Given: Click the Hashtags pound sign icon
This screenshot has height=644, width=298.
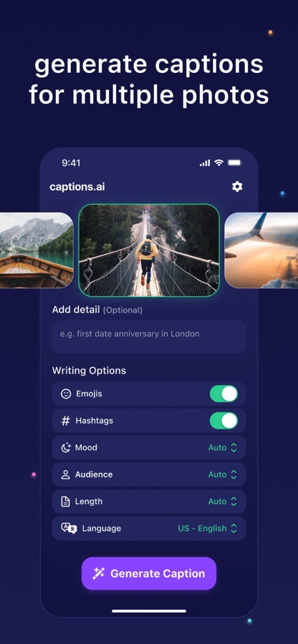Looking at the screenshot, I should (x=66, y=421).
